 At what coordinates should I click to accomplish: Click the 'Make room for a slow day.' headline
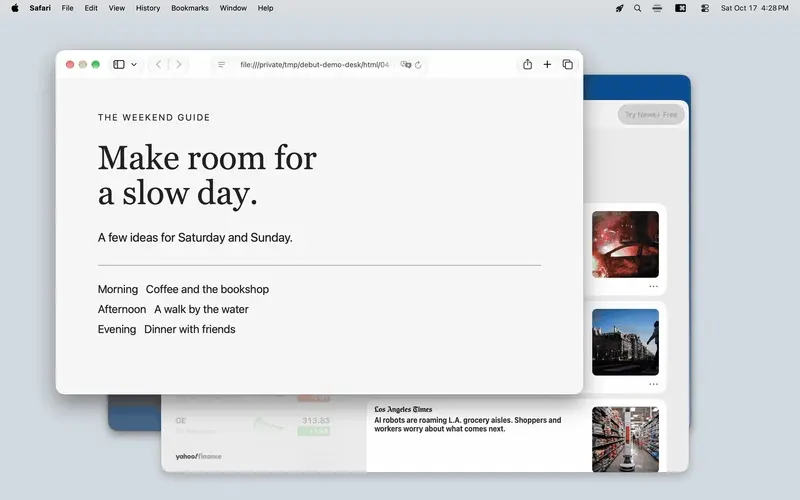207,175
